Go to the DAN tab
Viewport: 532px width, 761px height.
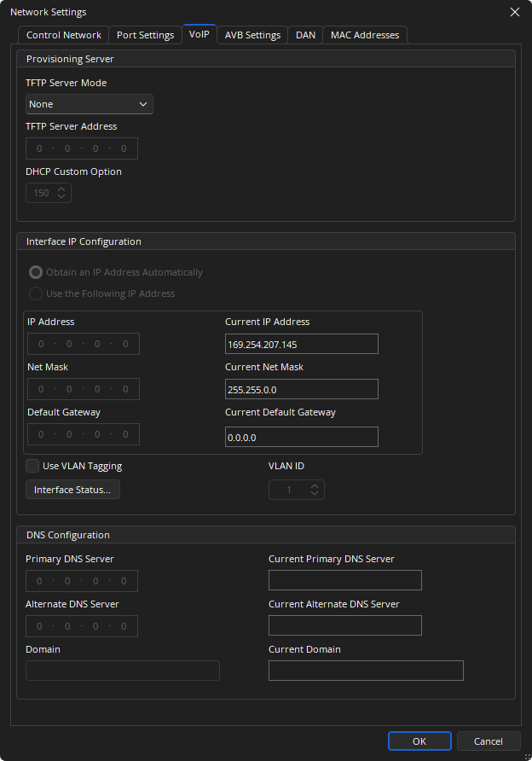pyautogui.click(x=305, y=35)
